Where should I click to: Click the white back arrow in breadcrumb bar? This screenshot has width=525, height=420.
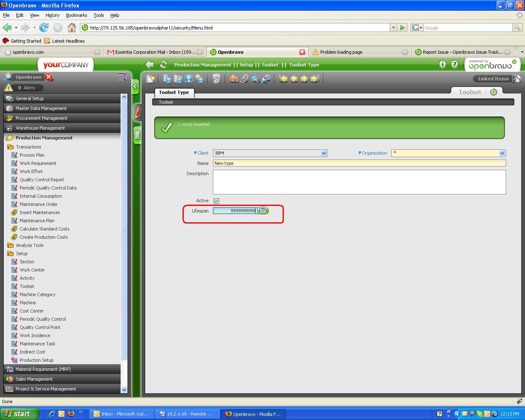point(150,64)
